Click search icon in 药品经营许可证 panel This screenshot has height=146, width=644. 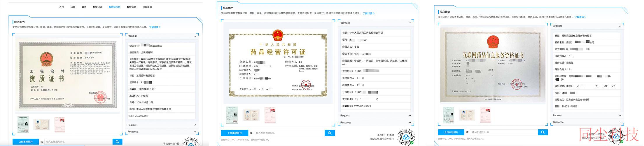330,133
